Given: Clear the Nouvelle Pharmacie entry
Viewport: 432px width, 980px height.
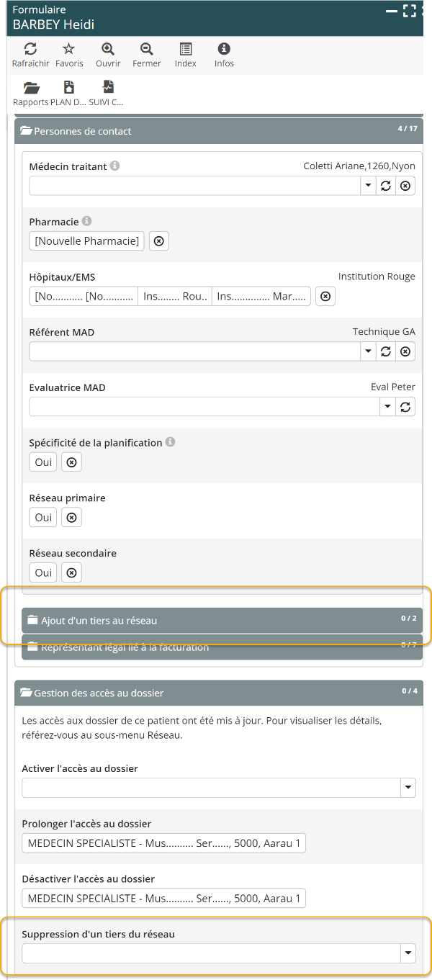Looking at the screenshot, I should (159, 241).
